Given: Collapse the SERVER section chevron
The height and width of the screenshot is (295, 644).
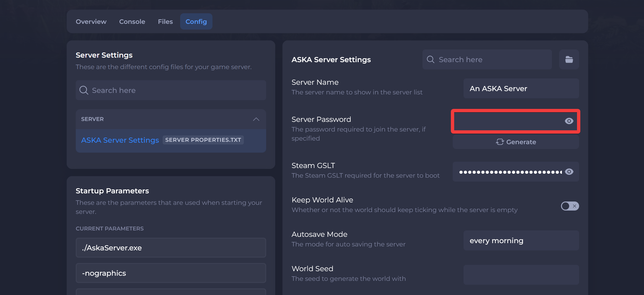Looking at the screenshot, I should coord(256,119).
